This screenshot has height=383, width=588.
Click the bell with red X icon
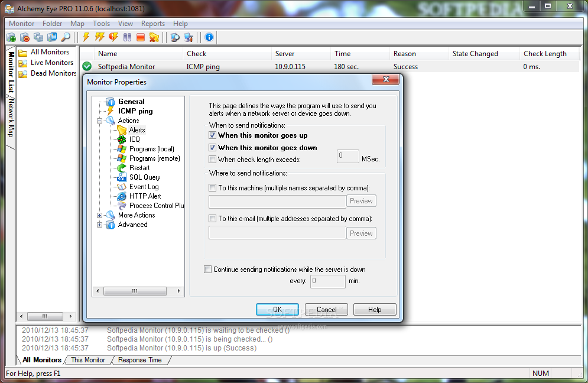[x=154, y=37]
